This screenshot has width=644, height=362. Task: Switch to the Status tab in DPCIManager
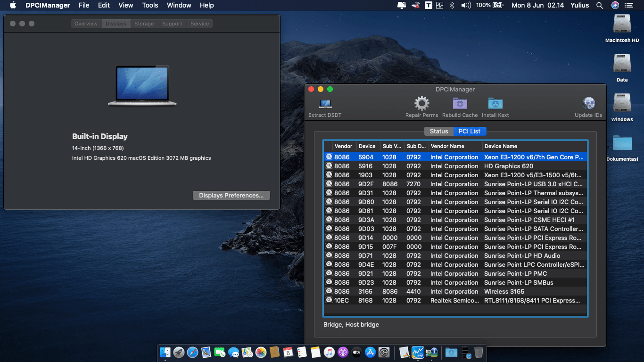click(x=439, y=131)
